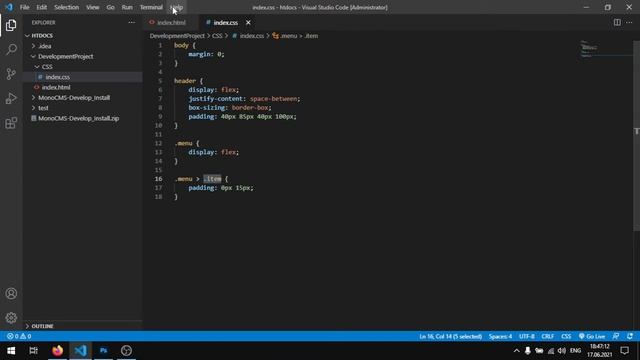This screenshot has width=640, height=360.
Task: Click the editor vertical scrollbar
Action: [637, 136]
